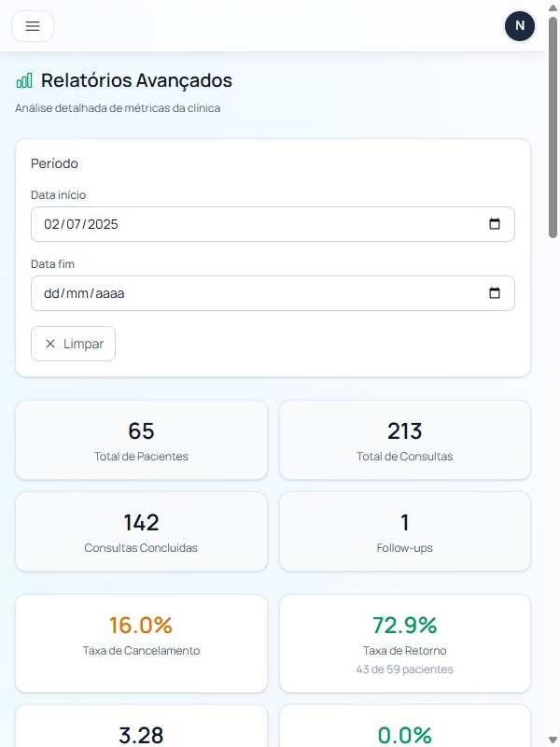Click the Total de Pacientes card
Viewport: 560px width, 747px height.
[140, 440]
